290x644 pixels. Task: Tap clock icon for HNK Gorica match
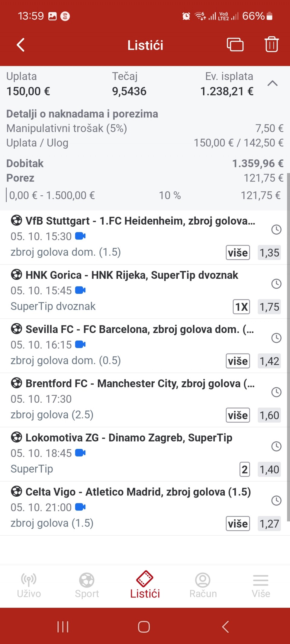276,284
